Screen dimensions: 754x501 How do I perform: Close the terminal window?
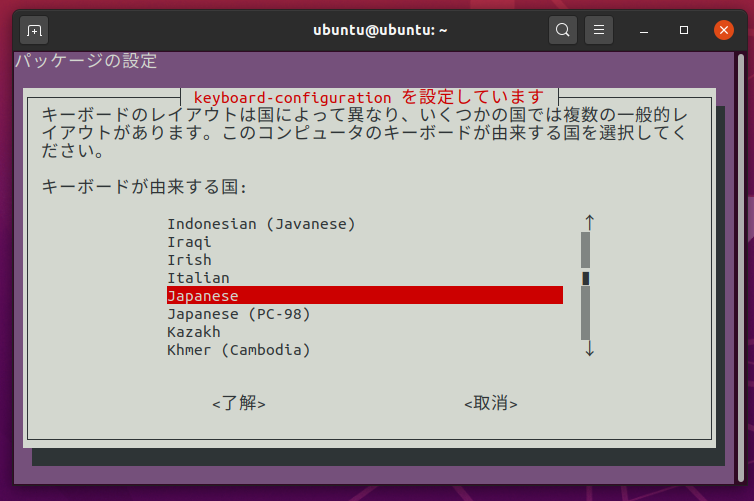pyautogui.click(x=724, y=30)
